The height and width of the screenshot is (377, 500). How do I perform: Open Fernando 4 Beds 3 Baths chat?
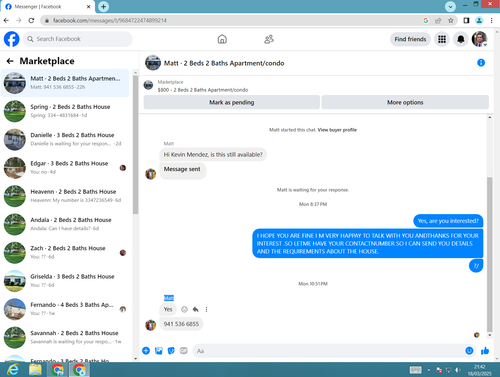(65, 309)
